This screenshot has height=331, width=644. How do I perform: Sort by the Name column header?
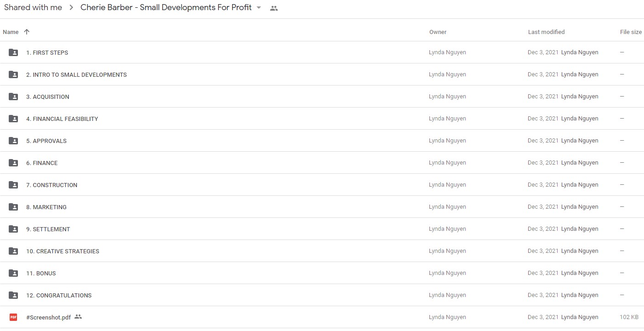click(11, 32)
